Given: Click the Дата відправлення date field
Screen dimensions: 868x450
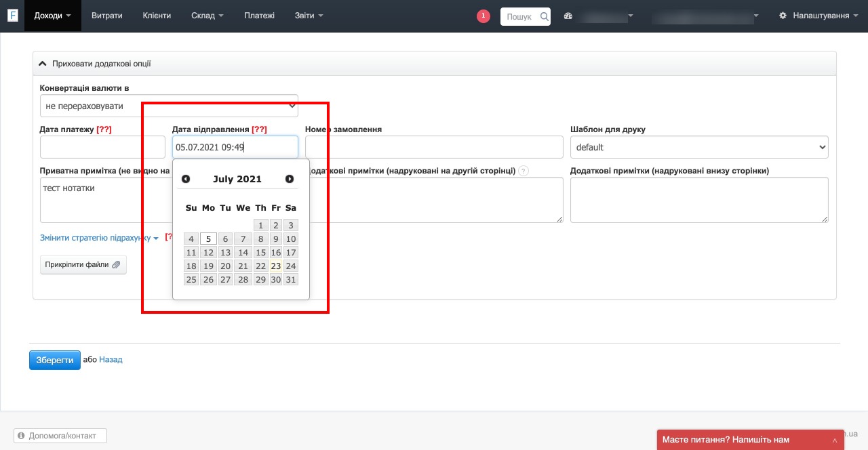Looking at the screenshot, I should (x=235, y=147).
